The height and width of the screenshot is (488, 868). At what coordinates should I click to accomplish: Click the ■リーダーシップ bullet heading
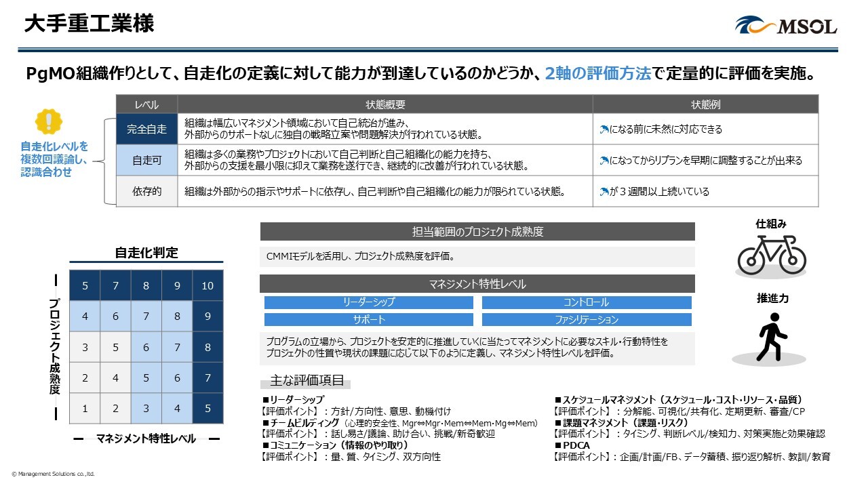(x=293, y=400)
